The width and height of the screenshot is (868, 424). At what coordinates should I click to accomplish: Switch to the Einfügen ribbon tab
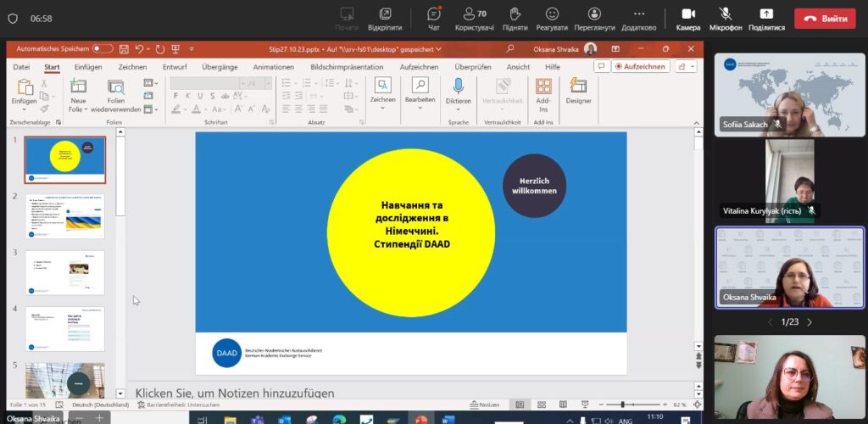tap(87, 67)
